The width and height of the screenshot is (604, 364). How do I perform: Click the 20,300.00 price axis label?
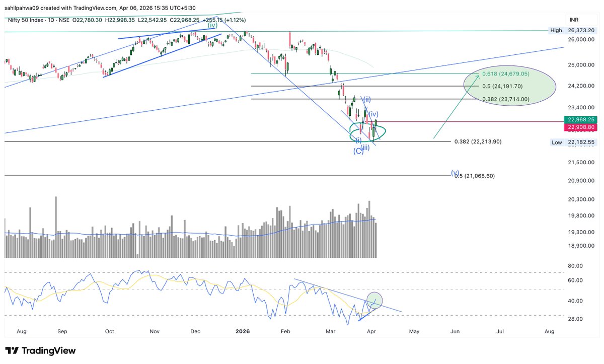point(582,200)
